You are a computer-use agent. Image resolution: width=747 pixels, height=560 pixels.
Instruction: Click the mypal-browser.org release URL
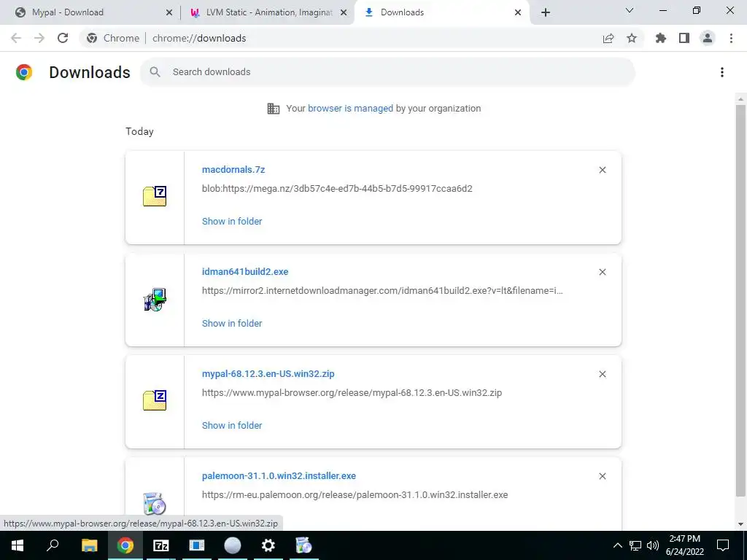coord(352,393)
